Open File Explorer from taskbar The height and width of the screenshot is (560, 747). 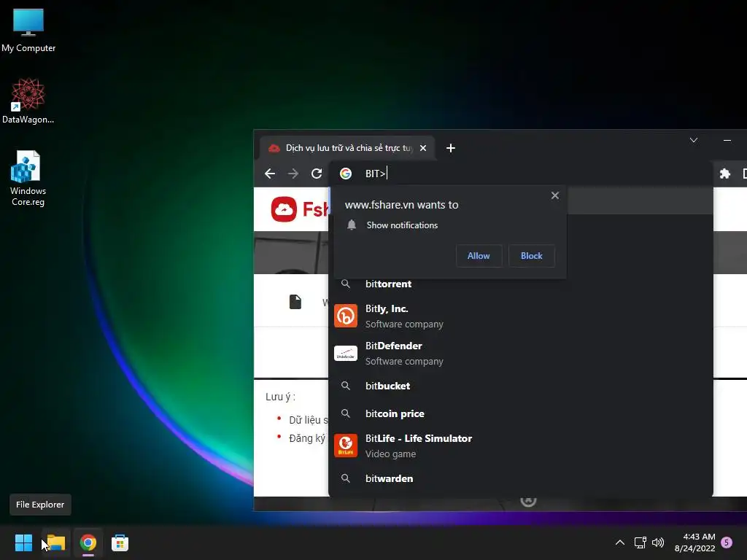pyautogui.click(x=55, y=542)
